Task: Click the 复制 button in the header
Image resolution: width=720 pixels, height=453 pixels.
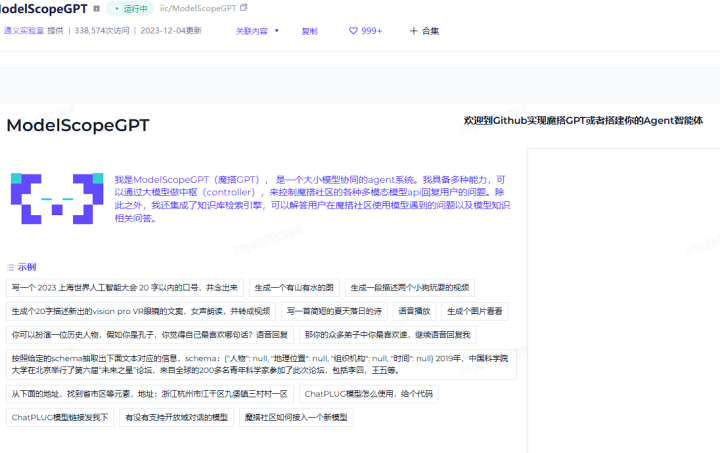Action: click(x=309, y=31)
